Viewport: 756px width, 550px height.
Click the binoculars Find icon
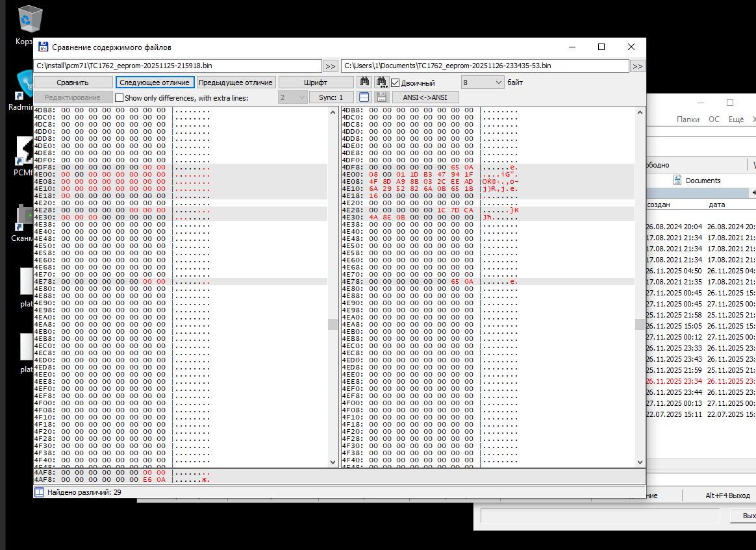pyautogui.click(x=364, y=82)
